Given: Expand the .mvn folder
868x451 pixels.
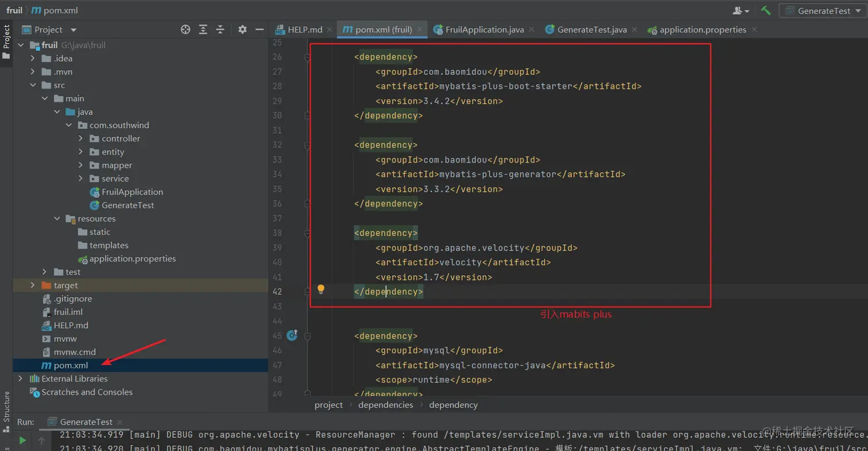Looking at the screenshot, I should tap(33, 72).
